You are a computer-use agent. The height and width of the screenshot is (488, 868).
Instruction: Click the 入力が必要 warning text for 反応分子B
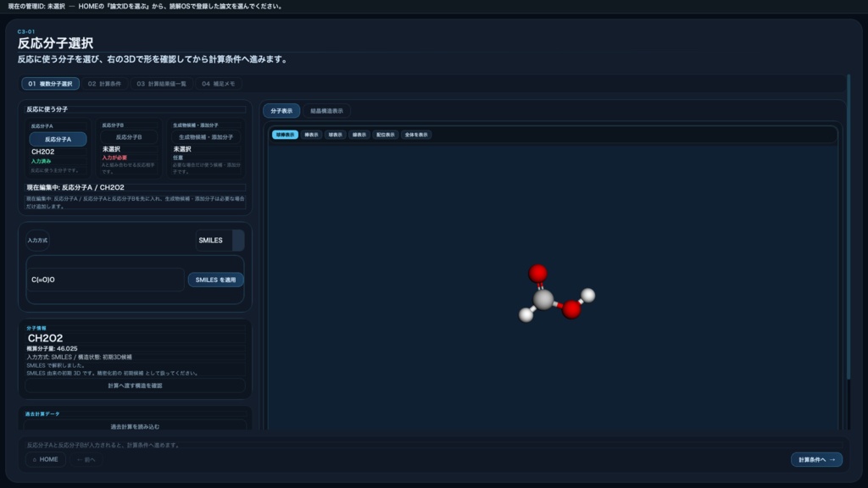[x=114, y=158]
